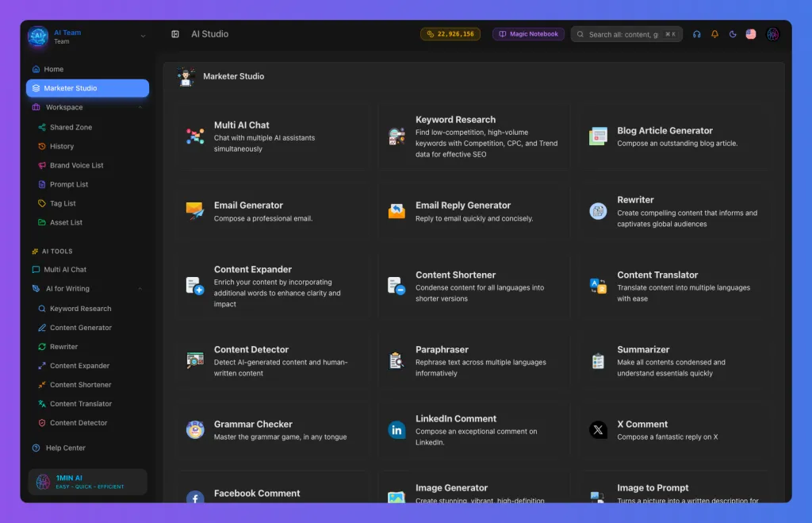Open the headphones support icon
The width and height of the screenshot is (812, 523).
point(696,34)
